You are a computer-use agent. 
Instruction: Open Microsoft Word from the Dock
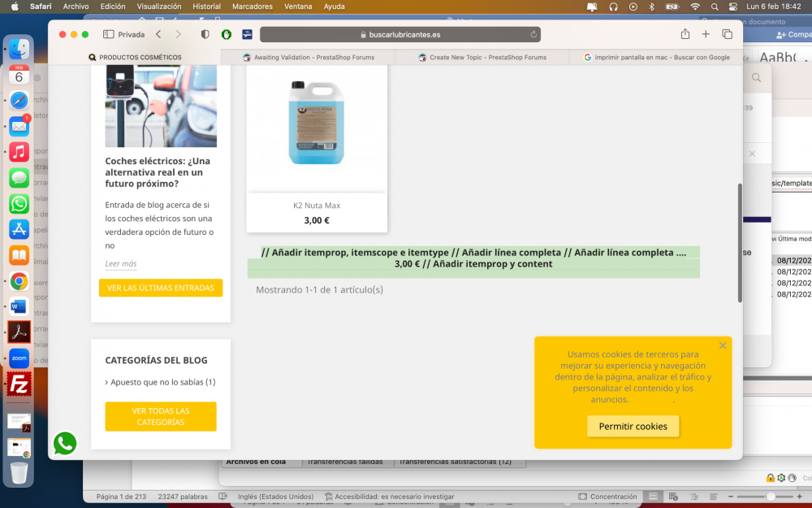click(x=19, y=306)
